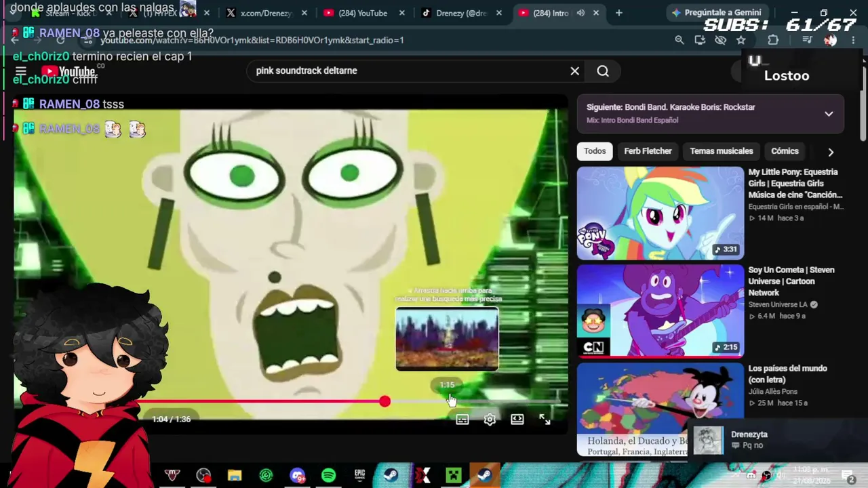Bookmark this page with the star
868x488 pixels.
click(741, 40)
